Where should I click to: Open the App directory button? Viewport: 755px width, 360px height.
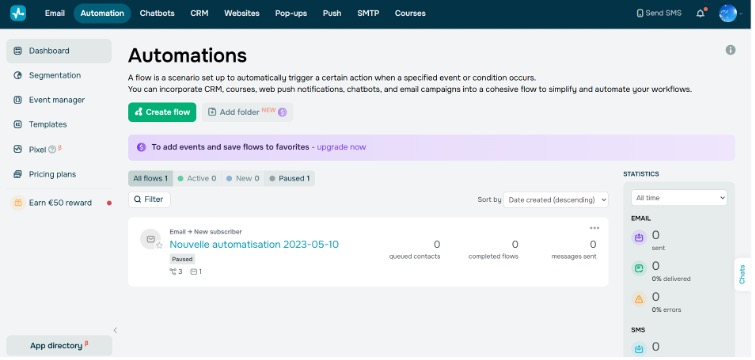click(x=59, y=346)
